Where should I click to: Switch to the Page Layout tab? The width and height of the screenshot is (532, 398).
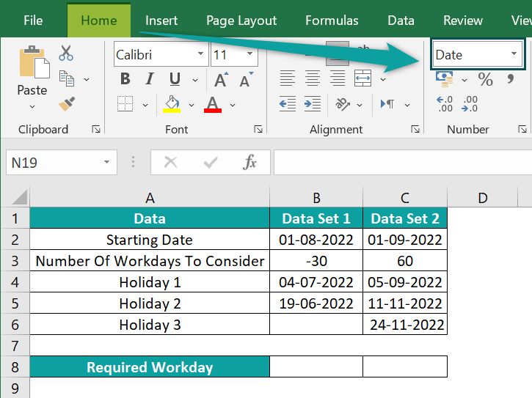point(241,21)
